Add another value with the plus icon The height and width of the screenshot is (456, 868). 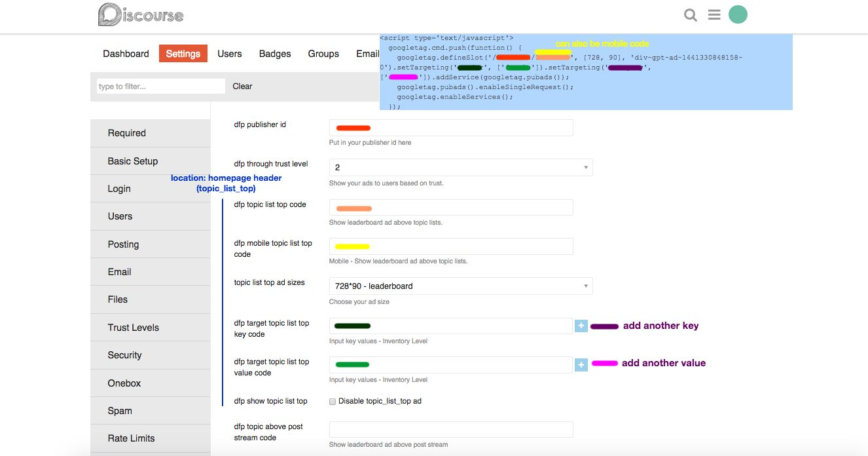click(x=581, y=364)
